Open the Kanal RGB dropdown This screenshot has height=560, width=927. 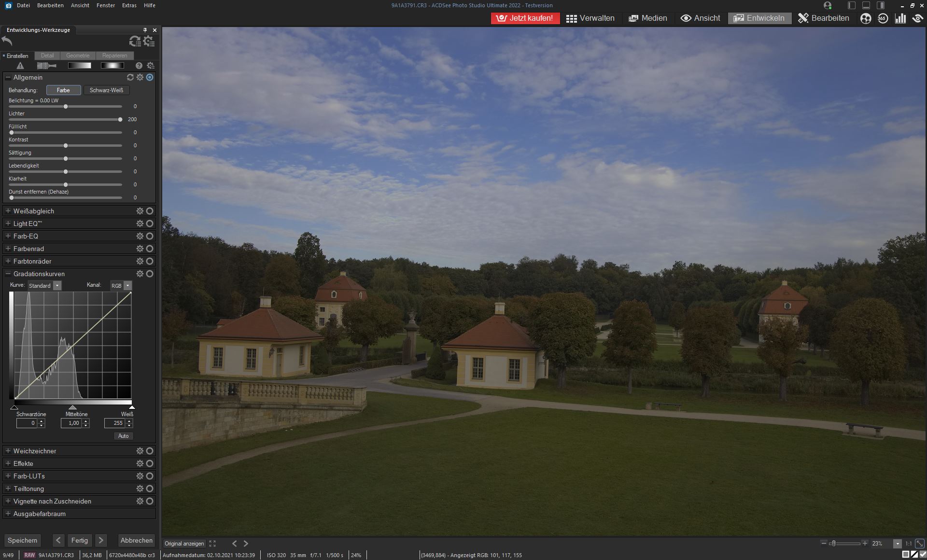coord(128,286)
